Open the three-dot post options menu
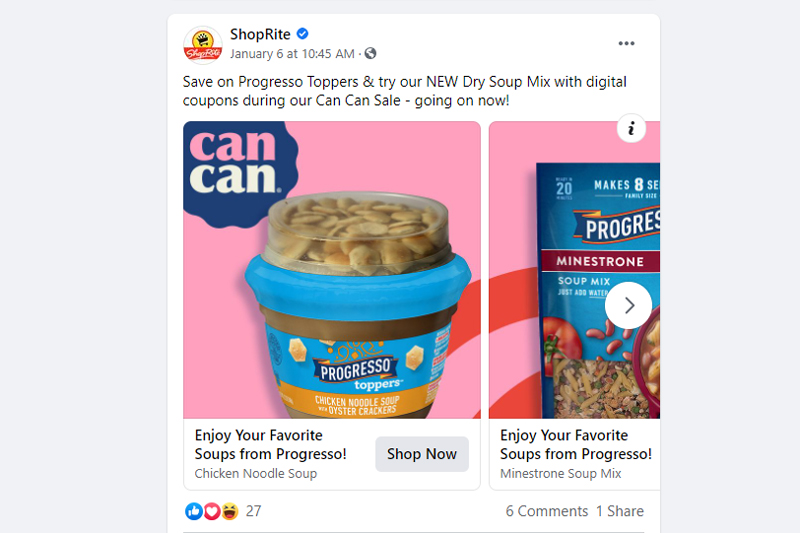 pyautogui.click(x=626, y=43)
